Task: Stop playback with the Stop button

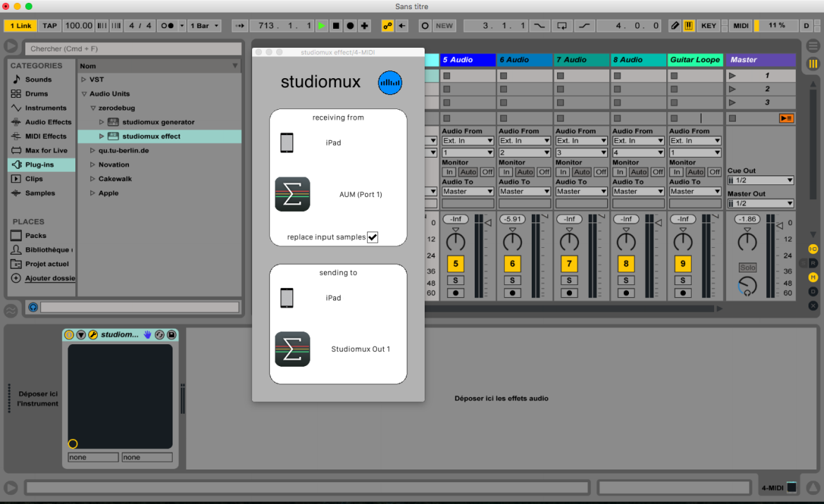Action: pos(336,26)
